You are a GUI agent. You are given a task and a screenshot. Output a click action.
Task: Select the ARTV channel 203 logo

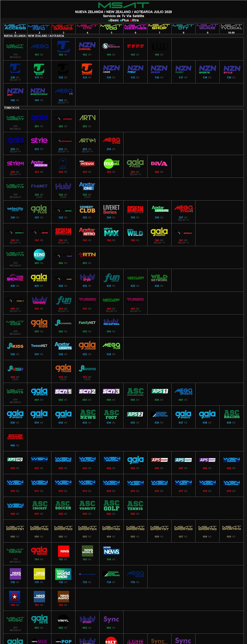tap(87, 117)
